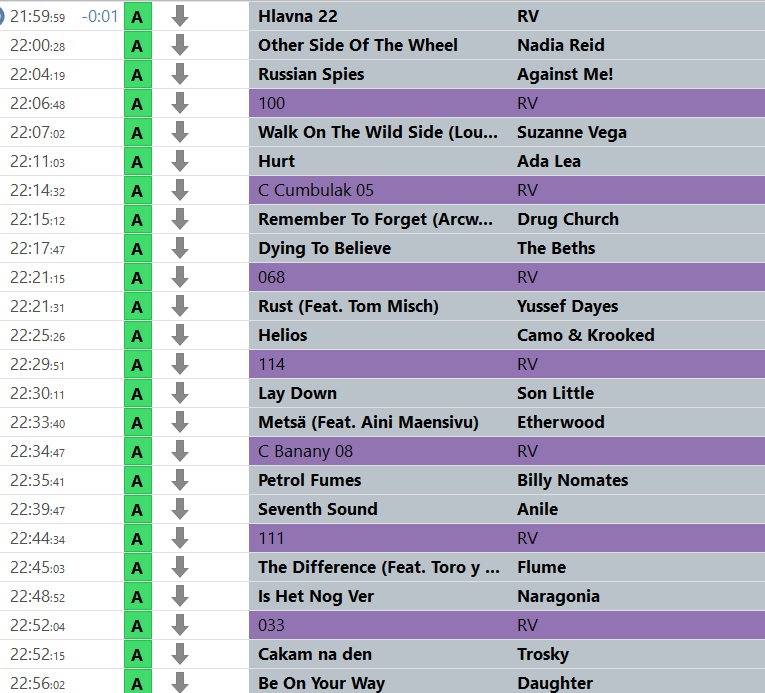Click the down arrow for Petrol Fumes
765x693 pixels.
180,481
